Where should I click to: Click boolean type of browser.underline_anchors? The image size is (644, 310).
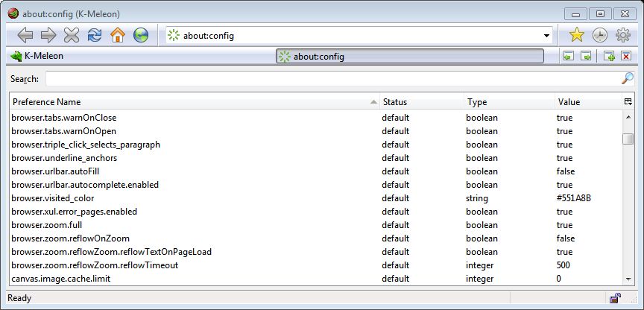pos(482,158)
